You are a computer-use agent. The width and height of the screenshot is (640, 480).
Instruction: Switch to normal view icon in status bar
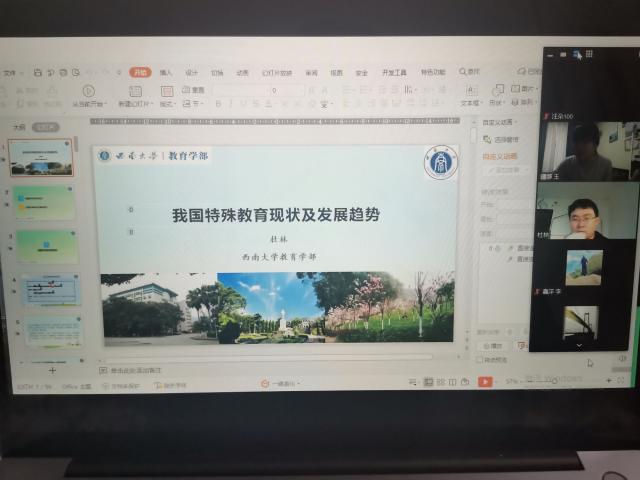coord(428,382)
